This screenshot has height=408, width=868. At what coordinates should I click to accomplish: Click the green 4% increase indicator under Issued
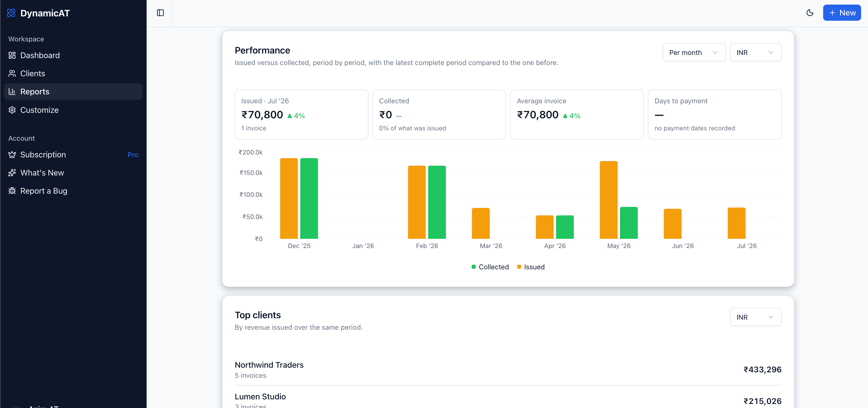tap(296, 116)
